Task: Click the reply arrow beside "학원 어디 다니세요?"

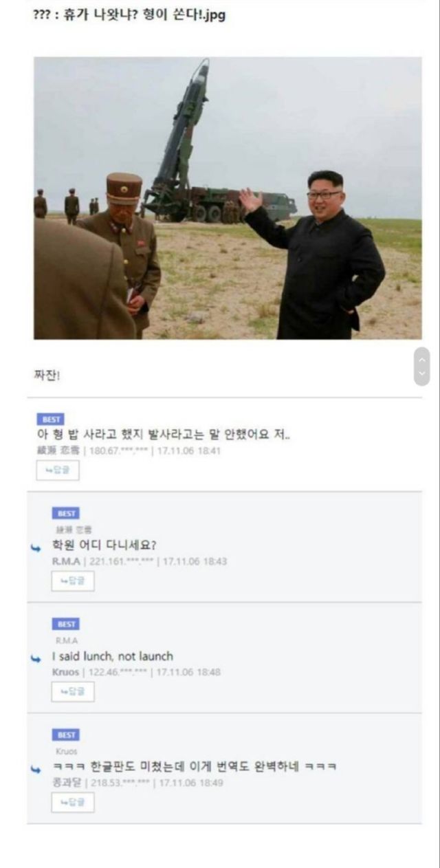Action: coord(36,547)
